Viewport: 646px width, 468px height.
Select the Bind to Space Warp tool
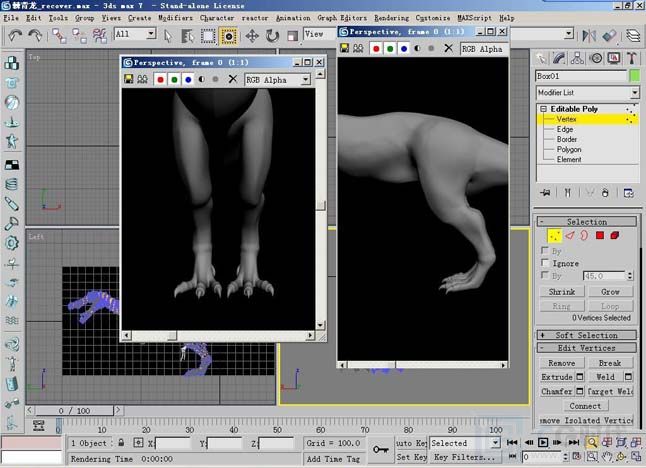(99, 36)
